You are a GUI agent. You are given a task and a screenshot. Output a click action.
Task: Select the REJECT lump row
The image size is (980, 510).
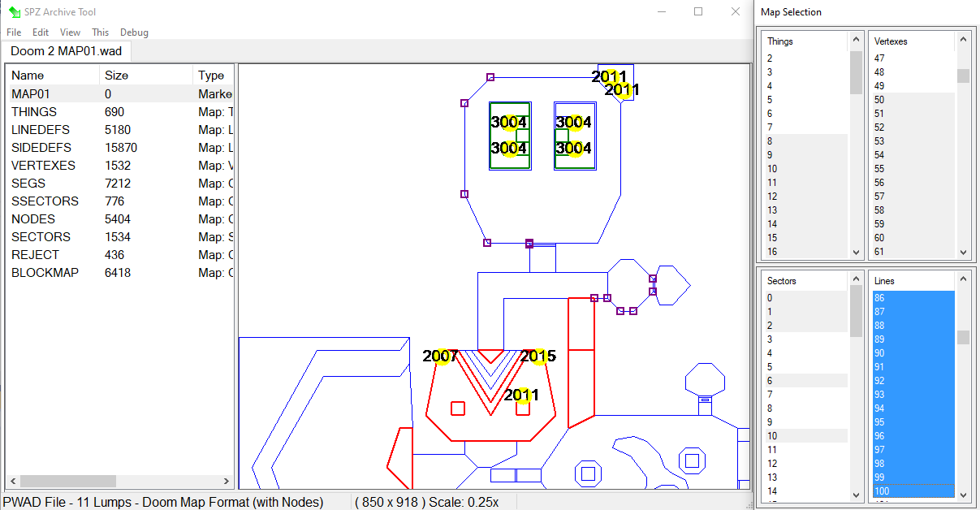(120, 255)
